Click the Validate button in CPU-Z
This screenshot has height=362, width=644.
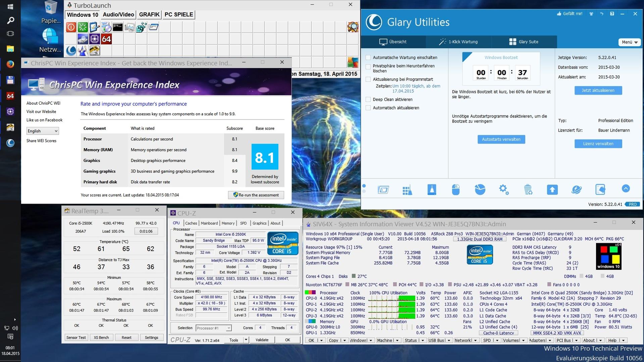[x=262, y=340]
